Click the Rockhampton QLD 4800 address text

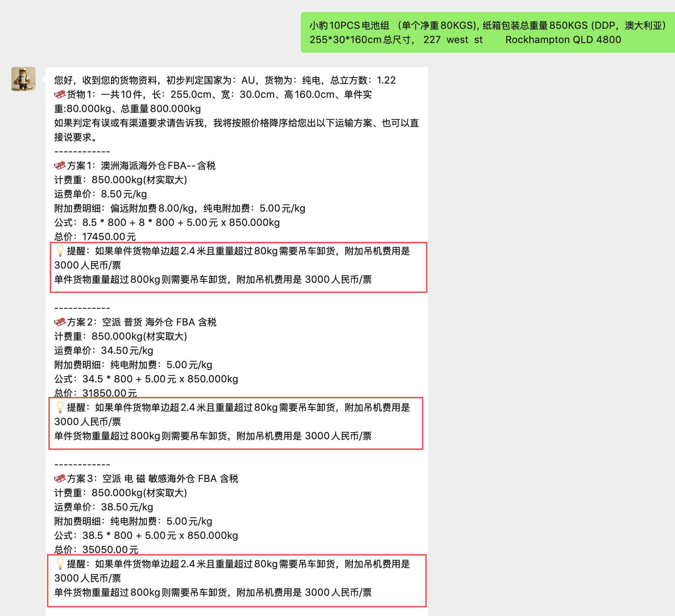click(563, 40)
